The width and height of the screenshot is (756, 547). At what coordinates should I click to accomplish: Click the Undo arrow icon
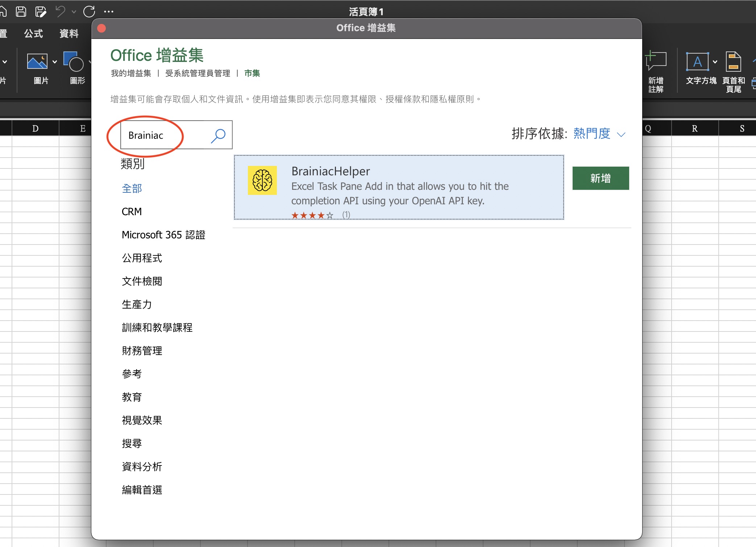(61, 12)
